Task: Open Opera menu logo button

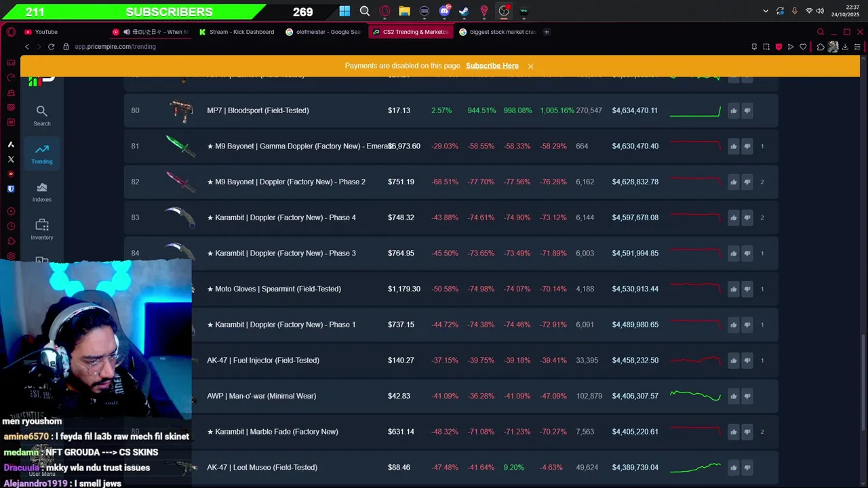Action: [11, 32]
